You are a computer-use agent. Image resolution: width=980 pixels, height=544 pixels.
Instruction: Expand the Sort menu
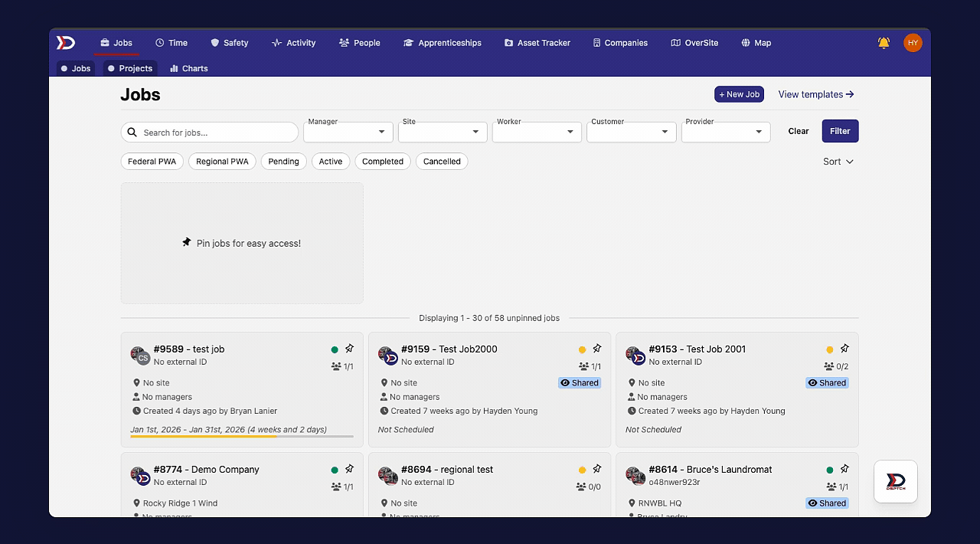(x=838, y=162)
